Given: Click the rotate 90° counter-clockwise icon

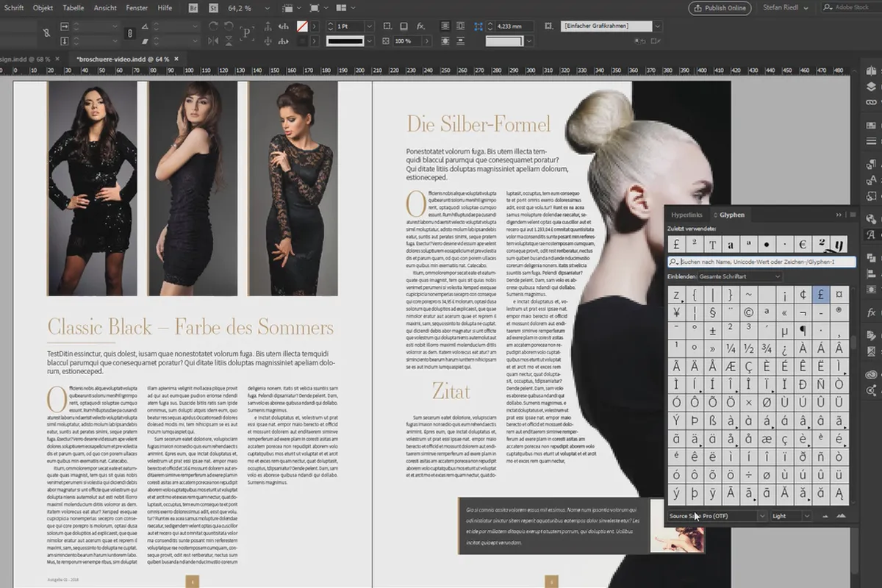Looking at the screenshot, I should [x=229, y=26].
